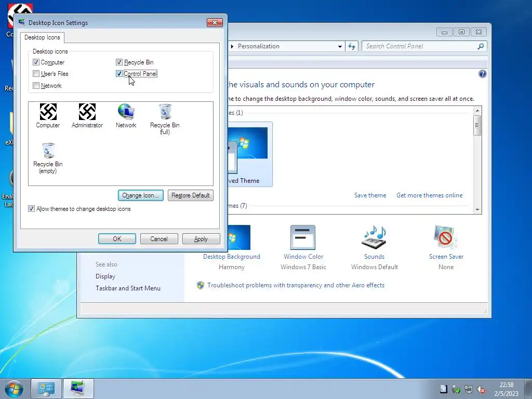Confirm with the OK button

pos(117,239)
